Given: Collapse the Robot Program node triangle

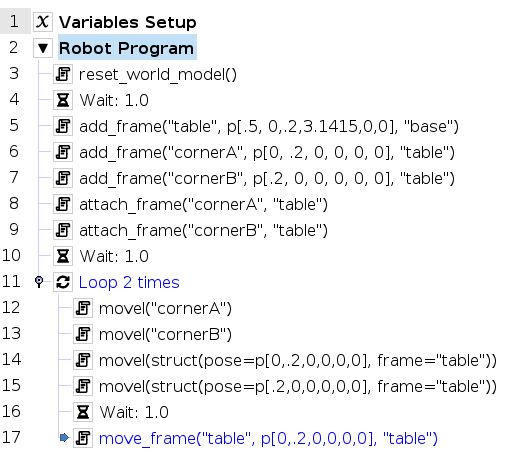Looking at the screenshot, I should (x=43, y=48).
